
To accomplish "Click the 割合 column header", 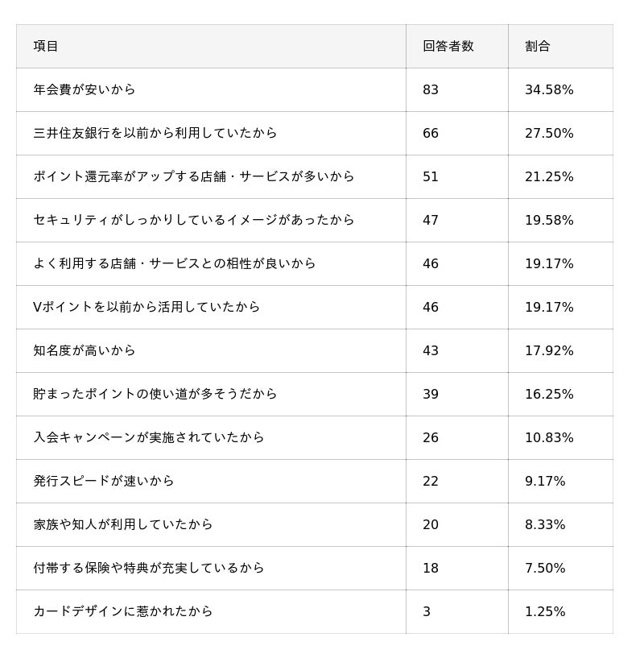I will pos(537,47).
